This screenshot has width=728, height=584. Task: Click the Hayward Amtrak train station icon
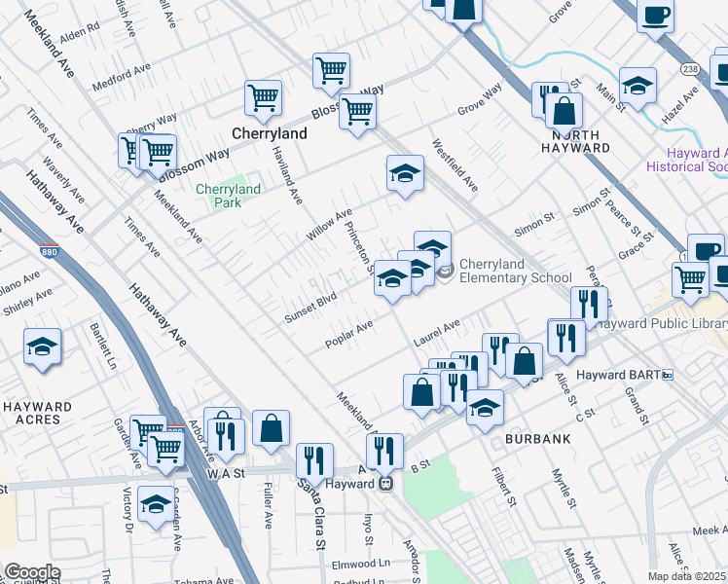[385, 484]
